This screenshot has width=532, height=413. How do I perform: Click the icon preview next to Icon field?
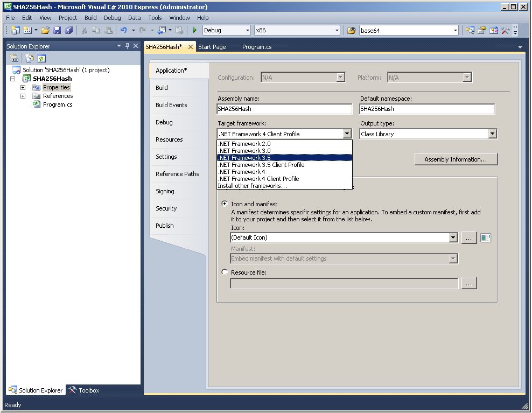coord(485,237)
